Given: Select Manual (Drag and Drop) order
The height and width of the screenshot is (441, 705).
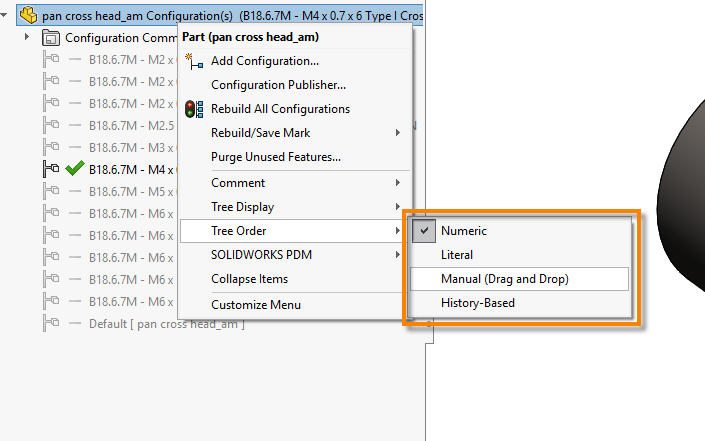Looking at the screenshot, I should point(504,279).
